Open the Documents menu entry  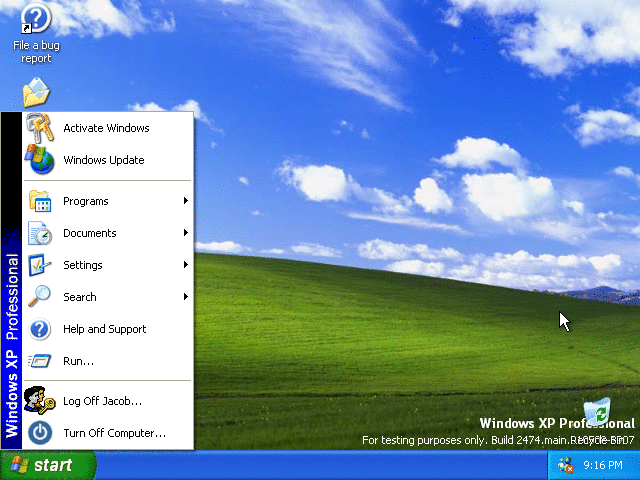tap(108, 233)
